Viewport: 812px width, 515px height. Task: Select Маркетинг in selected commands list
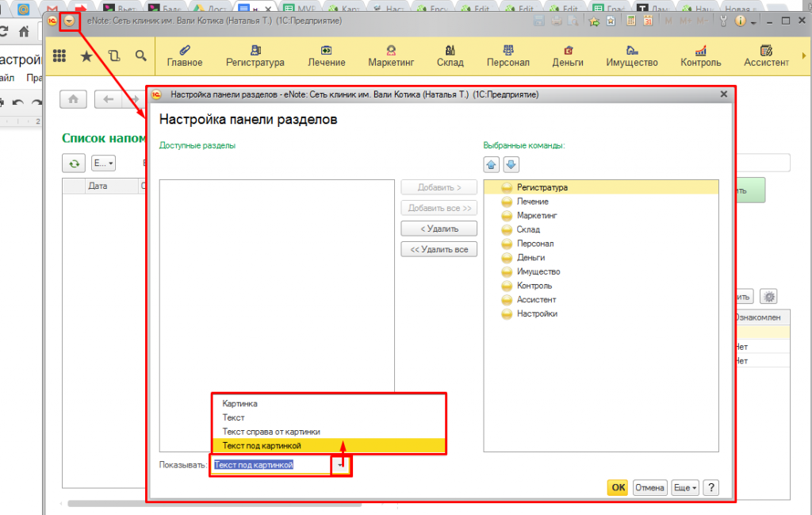(x=601, y=215)
